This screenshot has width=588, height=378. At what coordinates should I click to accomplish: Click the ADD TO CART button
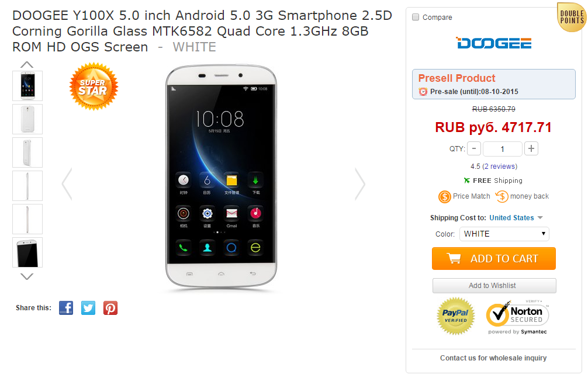point(494,258)
